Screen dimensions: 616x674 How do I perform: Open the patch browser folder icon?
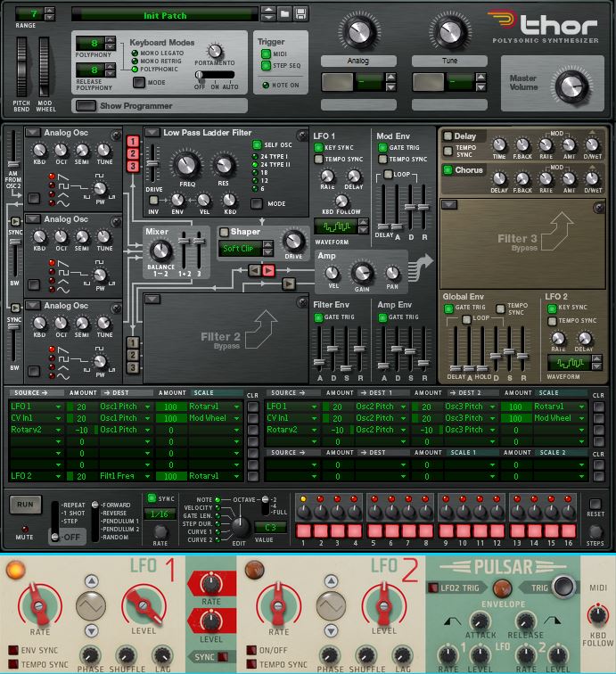[284, 13]
